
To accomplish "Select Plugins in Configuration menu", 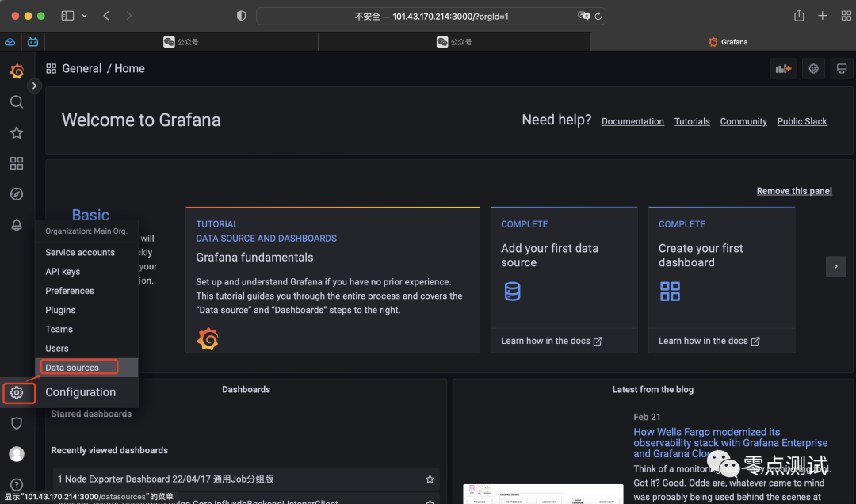I will click(x=86, y=310).
